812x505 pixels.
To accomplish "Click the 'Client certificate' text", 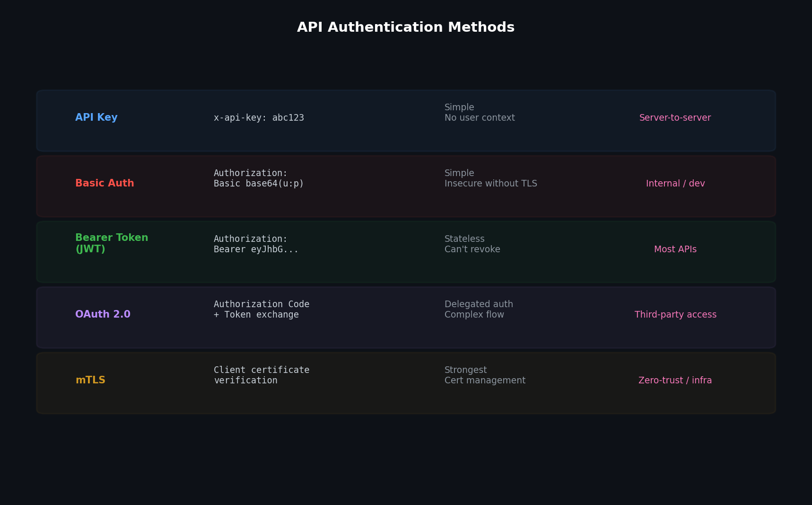I will pyautogui.click(x=262, y=370).
